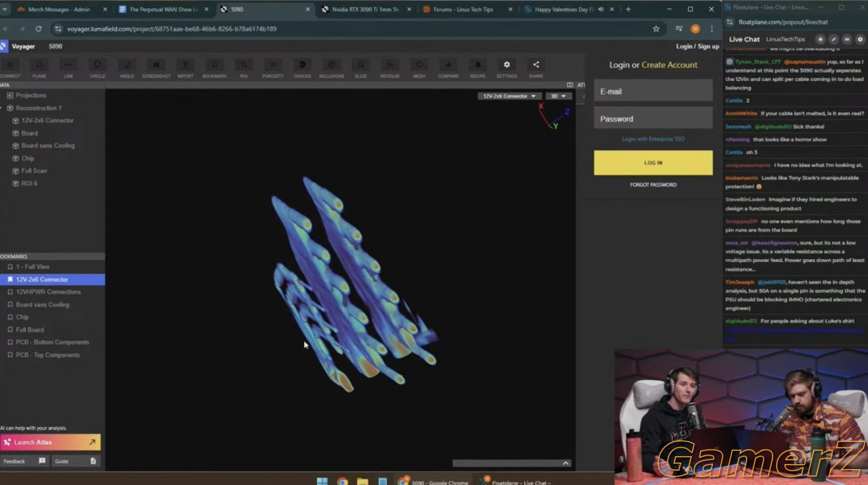868x485 pixels.
Task: Select the Circle measurement tool
Action: click(98, 69)
